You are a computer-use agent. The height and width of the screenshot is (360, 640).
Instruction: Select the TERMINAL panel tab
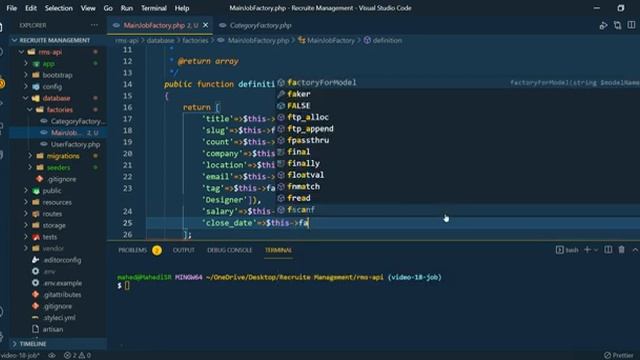[x=278, y=250]
